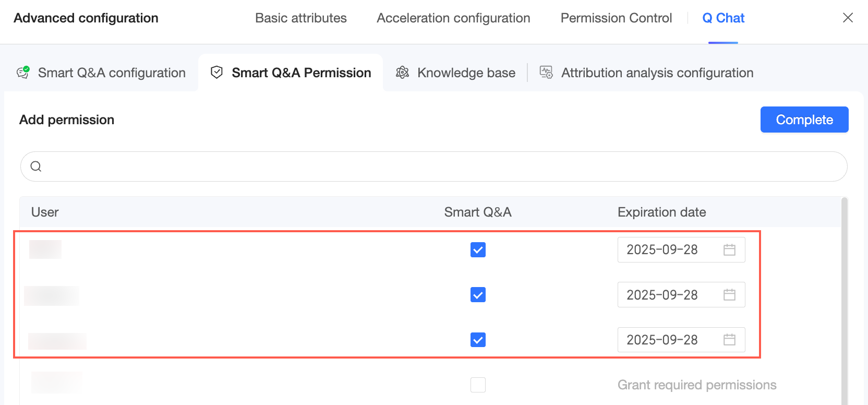Uncheck Smart Q&A for the first user
The image size is (868, 405).
[478, 250]
